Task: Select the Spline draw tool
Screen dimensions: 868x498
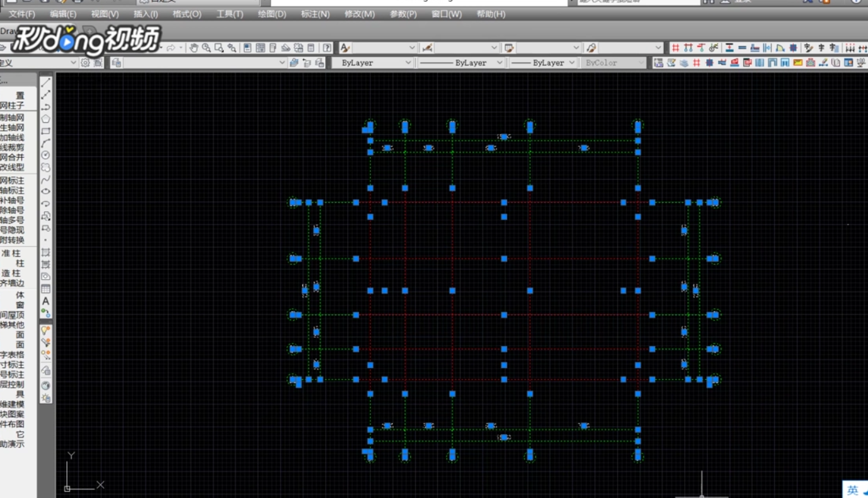Action: (x=46, y=179)
